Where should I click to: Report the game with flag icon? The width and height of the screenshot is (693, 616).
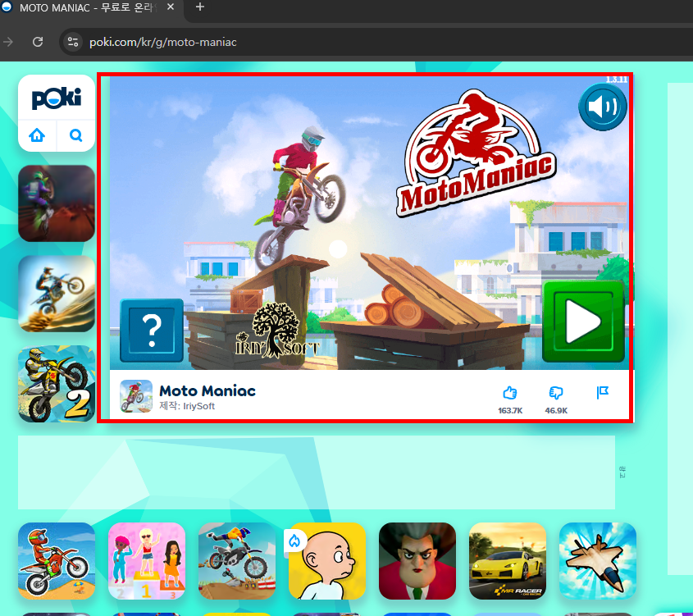[x=603, y=392]
